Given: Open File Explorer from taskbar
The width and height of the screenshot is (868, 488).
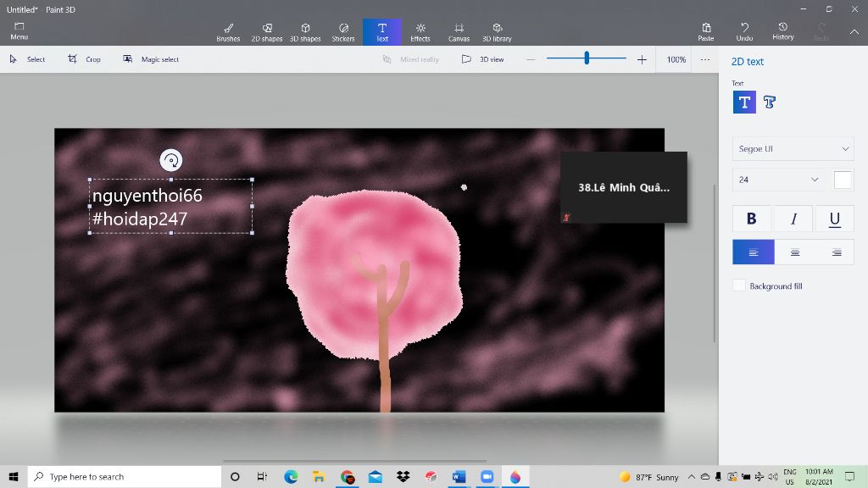Looking at the screenshot, I should (x=319, y=476).
